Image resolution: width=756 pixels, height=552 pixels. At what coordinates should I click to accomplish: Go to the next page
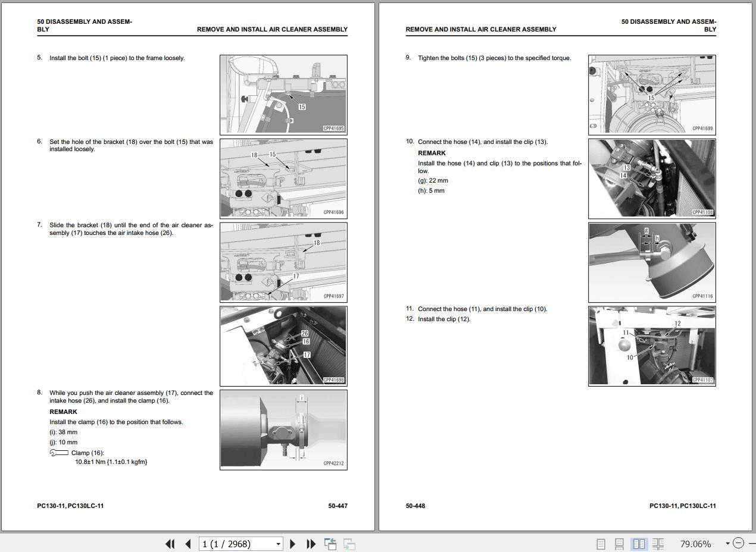coord(292,544)
